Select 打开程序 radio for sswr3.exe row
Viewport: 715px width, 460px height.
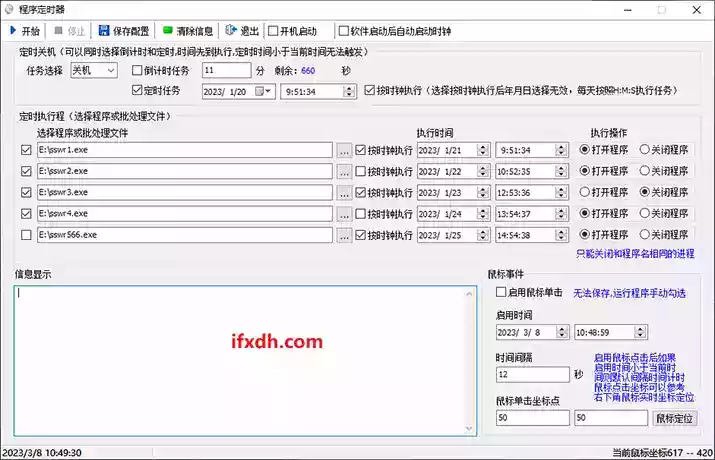pyautogui.click(x=586, y=192)
